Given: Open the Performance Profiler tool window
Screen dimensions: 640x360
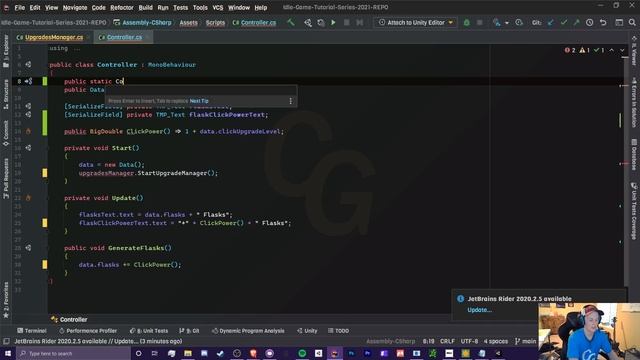Looking at the screenshot, I should click(88, 331).
